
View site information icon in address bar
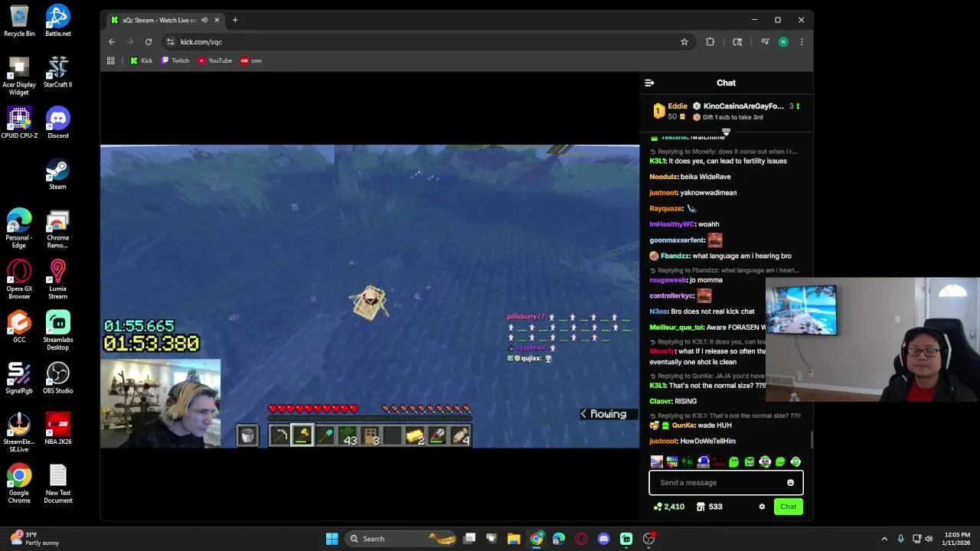point(171,42)
